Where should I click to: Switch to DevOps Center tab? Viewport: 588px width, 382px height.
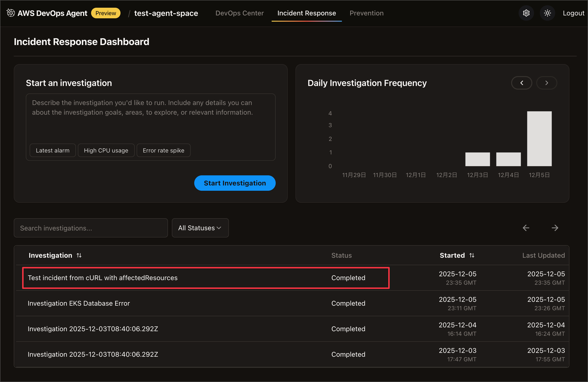pyautogui.click(x=239, y=13)
